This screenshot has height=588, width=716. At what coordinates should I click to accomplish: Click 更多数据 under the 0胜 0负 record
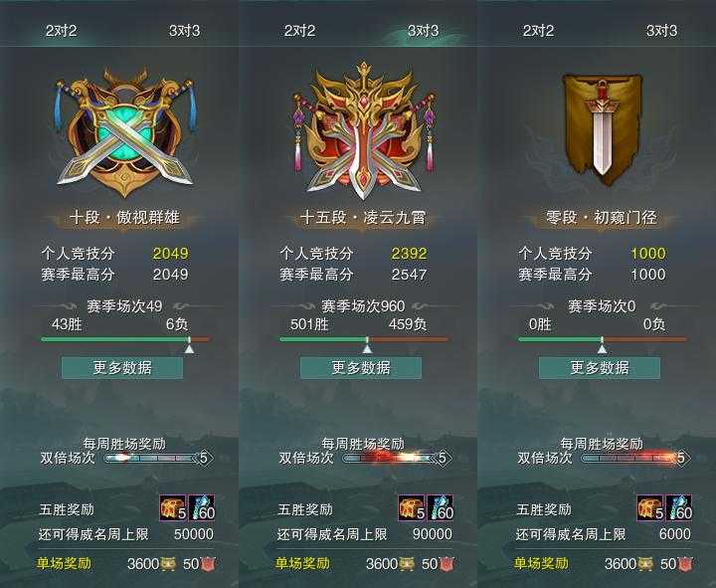click(x=600, y=368)
